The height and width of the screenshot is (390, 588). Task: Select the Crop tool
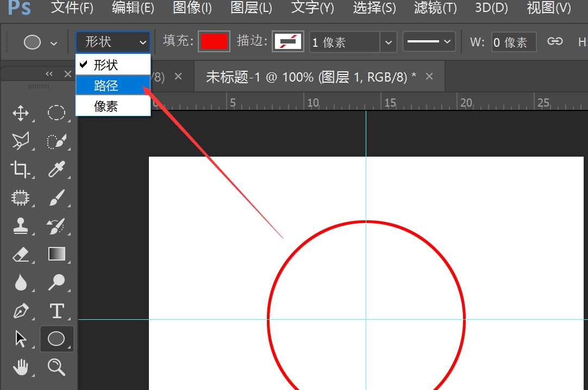click(x=21, y=169)
